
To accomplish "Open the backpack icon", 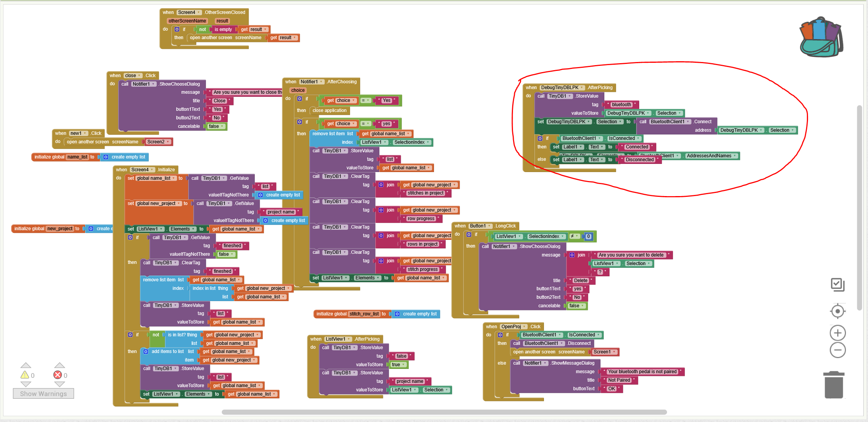I will click(x=821, y=37).
